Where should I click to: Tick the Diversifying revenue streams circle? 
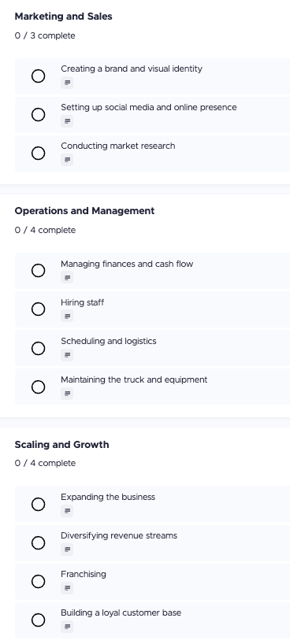39,543
